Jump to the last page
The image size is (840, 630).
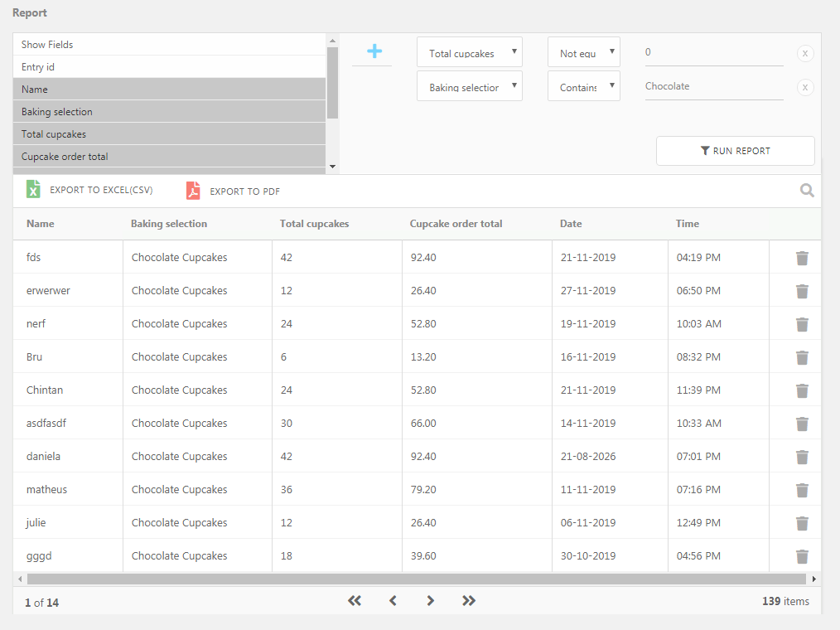469,600
